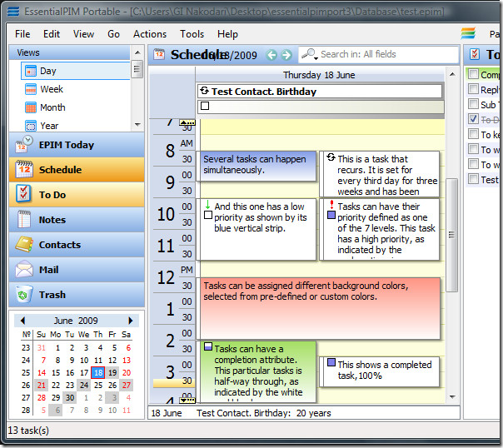Select June 30 in mini calendar
Viewport: 503px width, 448px height.
[70, 398]
